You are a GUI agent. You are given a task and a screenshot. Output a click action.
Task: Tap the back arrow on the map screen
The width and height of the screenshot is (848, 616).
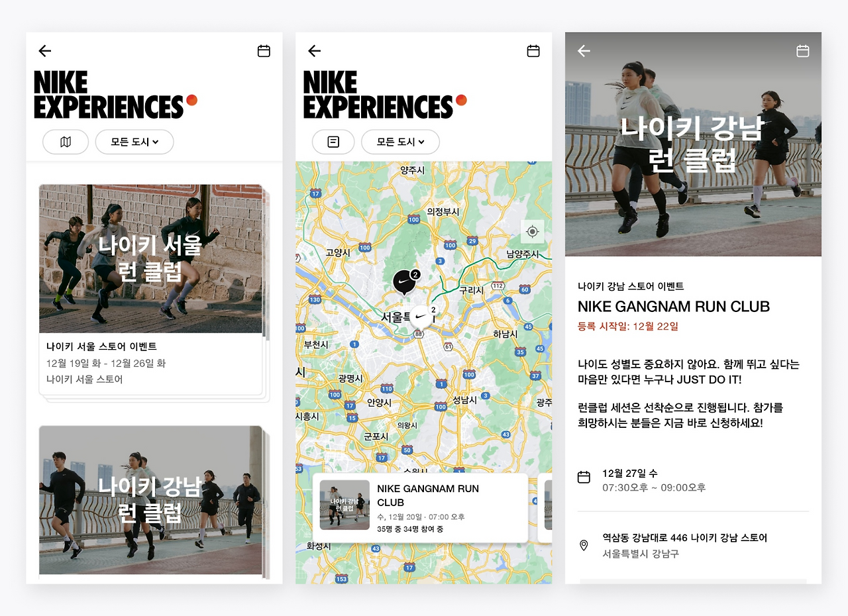(x=315, y=51)
